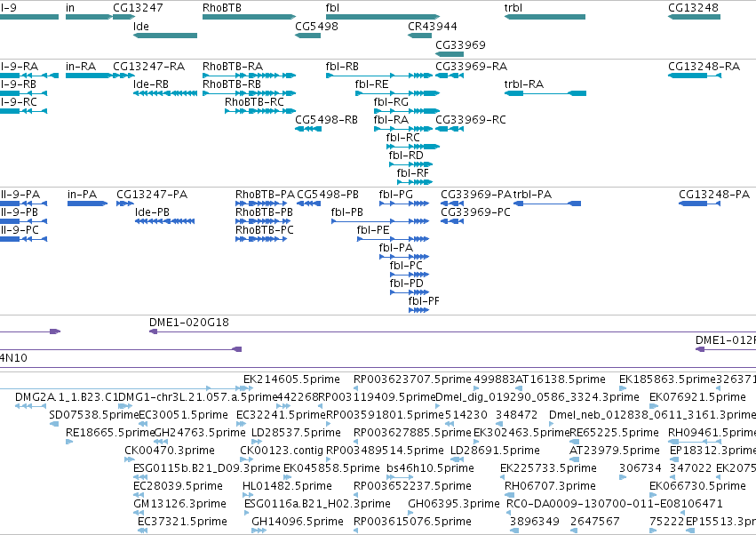Select protein in-PA
This screenshot has height=535, width=756.
pos(87,204)
